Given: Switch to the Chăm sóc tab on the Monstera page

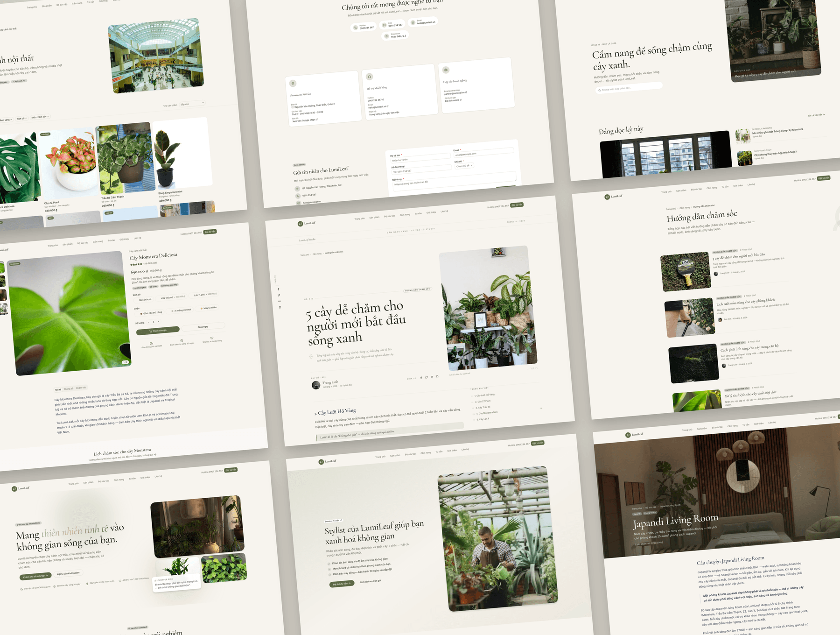Looking at the screenshot, I should [81, 388].
